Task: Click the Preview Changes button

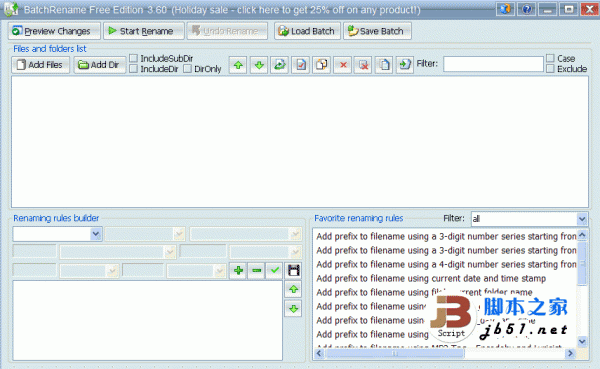Action: (x=54, y=31)
